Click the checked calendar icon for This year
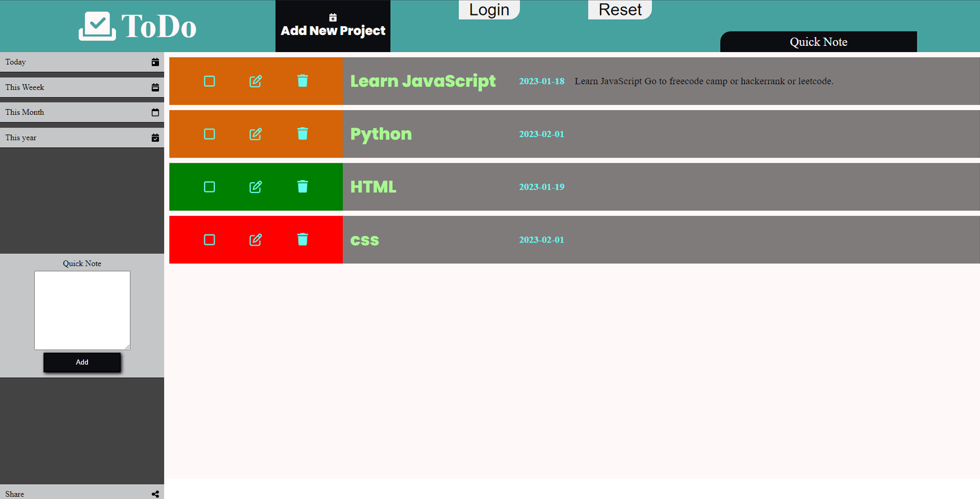 [155, 137]
